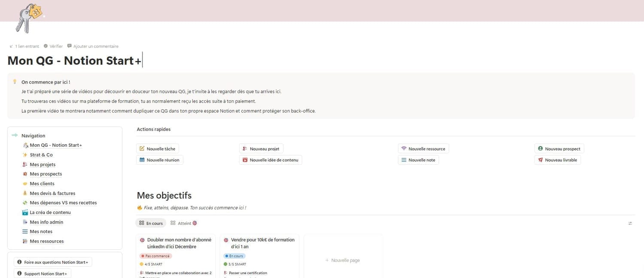Open Mes ressources in navigation

pyautogui.click(x=47, y=241)
